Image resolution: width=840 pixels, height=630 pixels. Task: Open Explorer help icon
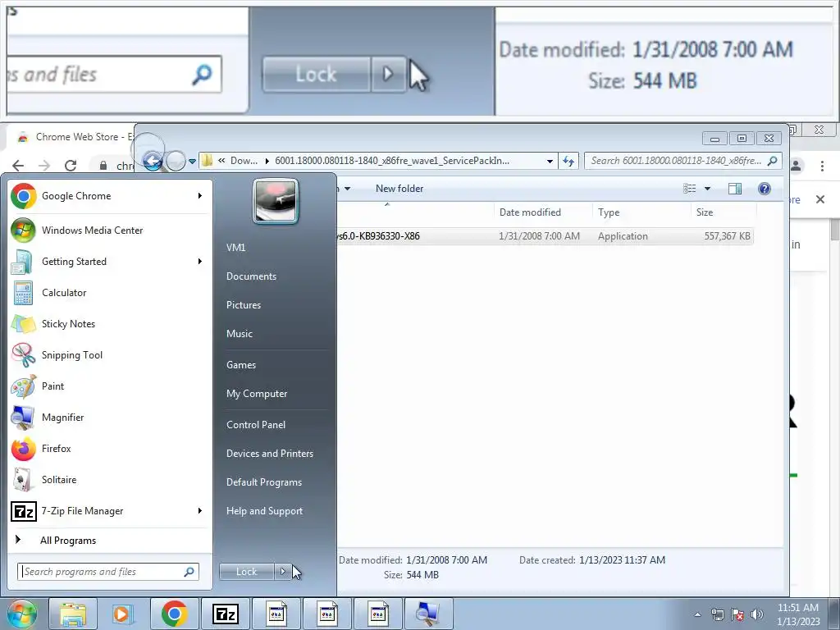click(x=765, y=189)
